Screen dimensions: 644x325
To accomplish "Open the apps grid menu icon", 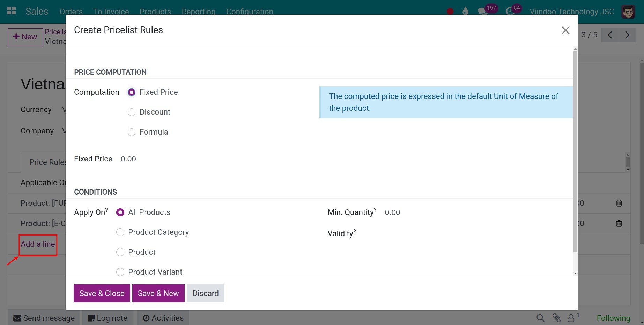I will pos(12,11).
